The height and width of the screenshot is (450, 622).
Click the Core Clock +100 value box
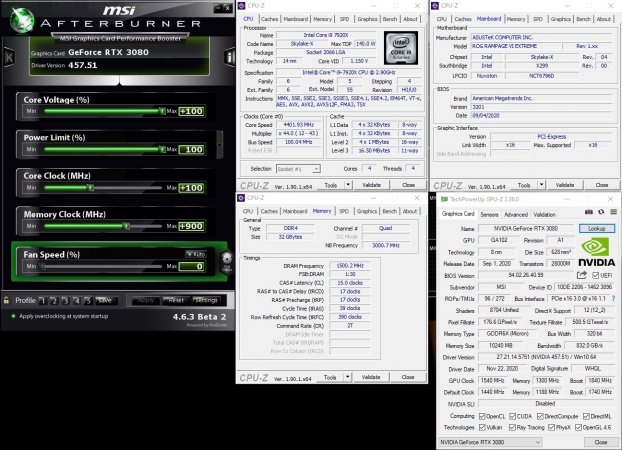pyautogui.click(x=192, y=188)
